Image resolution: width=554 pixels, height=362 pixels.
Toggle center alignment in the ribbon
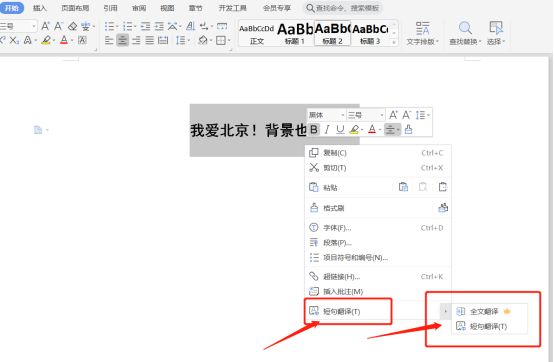point(123,41)
